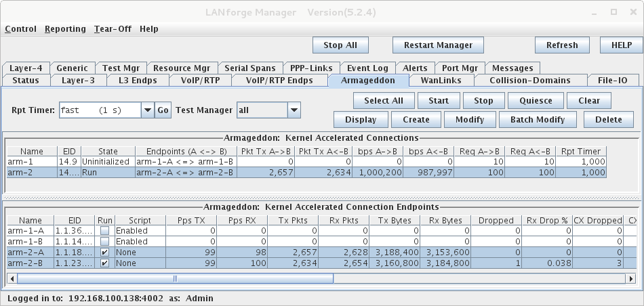Open the Test Mgr tab
This screenshot has width=644, height=306.
pos(121,68)
